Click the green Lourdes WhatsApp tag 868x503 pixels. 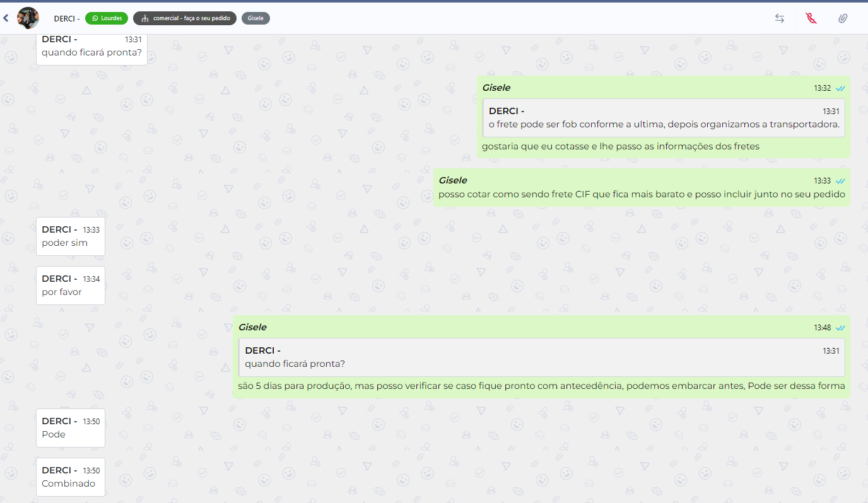click(107, 18)
